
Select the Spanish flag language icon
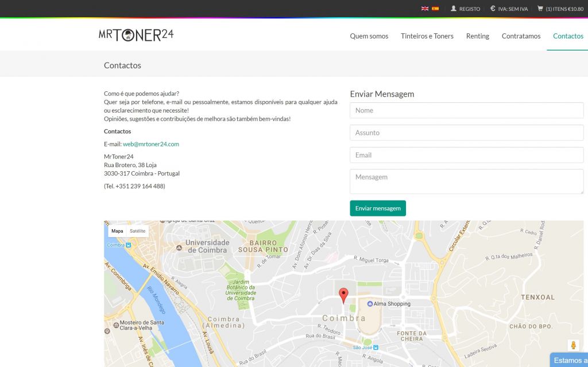435,9
